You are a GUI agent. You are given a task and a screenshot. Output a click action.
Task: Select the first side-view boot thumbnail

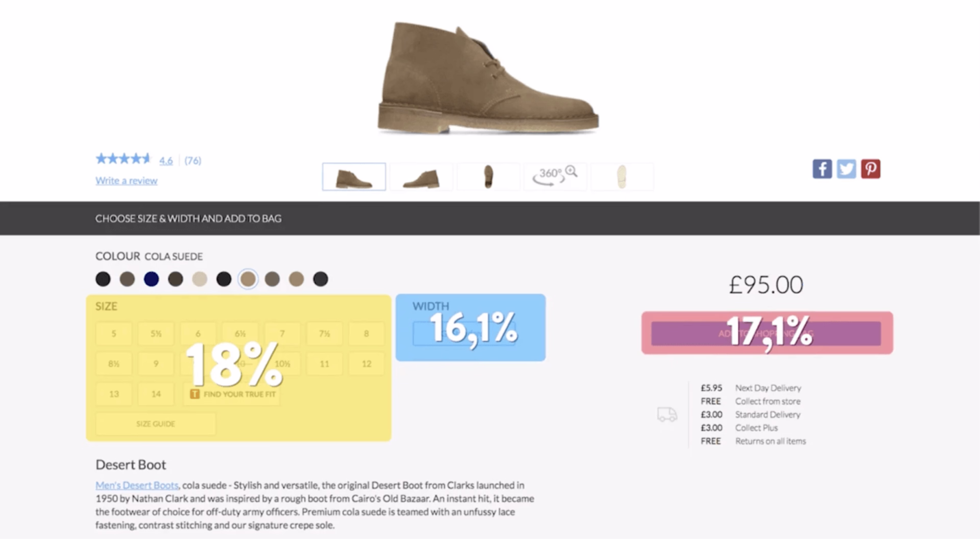(354, 177)
